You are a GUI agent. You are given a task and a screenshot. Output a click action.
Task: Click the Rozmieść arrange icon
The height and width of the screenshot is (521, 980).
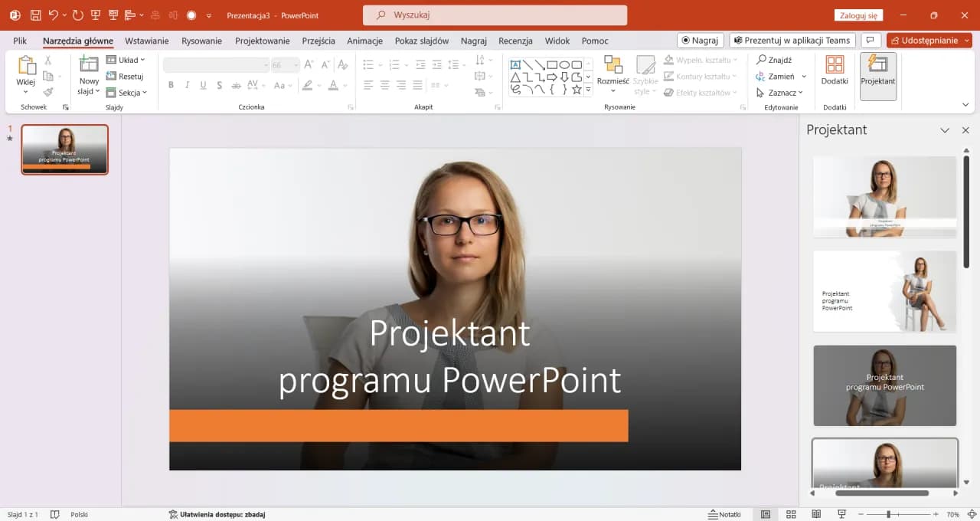click(612, 74)
